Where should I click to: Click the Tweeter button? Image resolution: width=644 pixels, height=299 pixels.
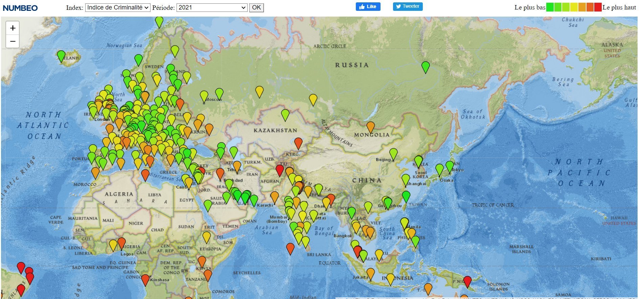[408, 6]
